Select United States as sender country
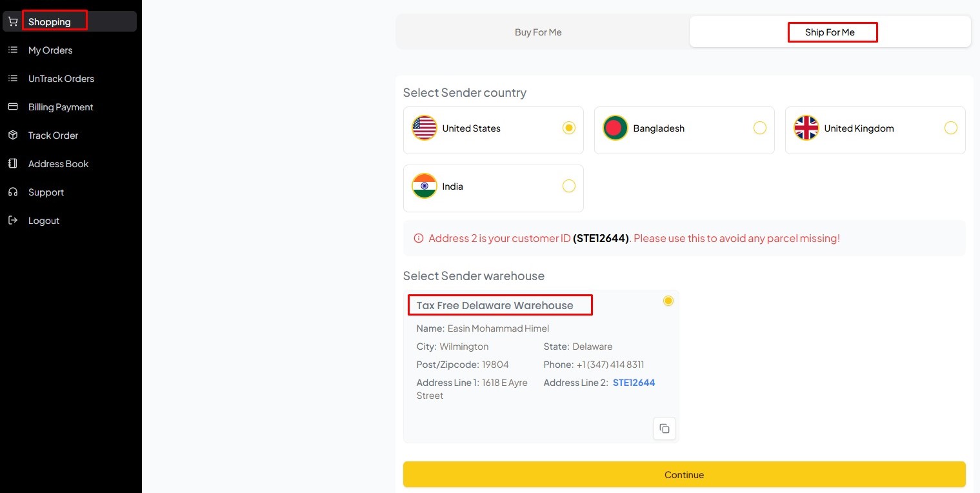 (568, 128)
